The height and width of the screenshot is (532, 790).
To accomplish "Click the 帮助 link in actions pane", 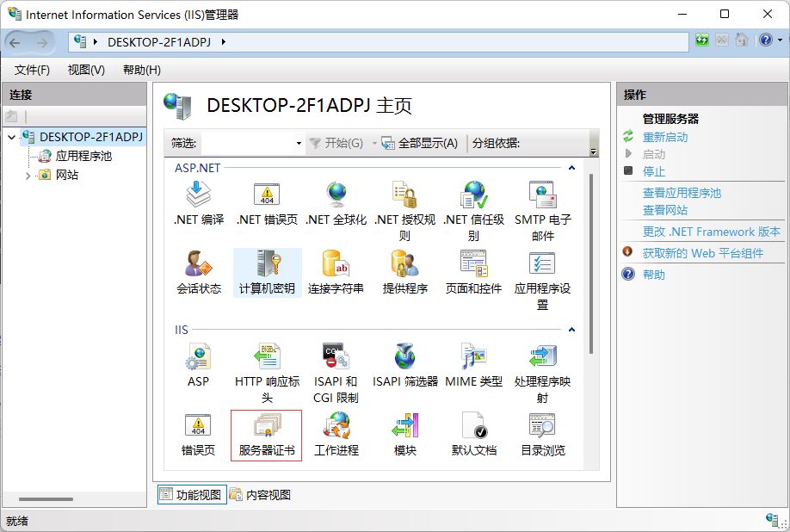I will point(654,275).
